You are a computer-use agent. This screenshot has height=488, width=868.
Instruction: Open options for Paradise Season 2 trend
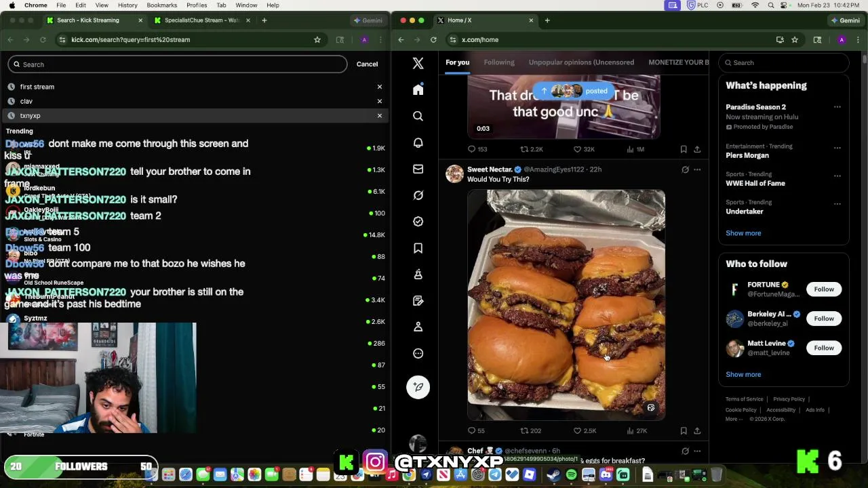pos(837,107)
